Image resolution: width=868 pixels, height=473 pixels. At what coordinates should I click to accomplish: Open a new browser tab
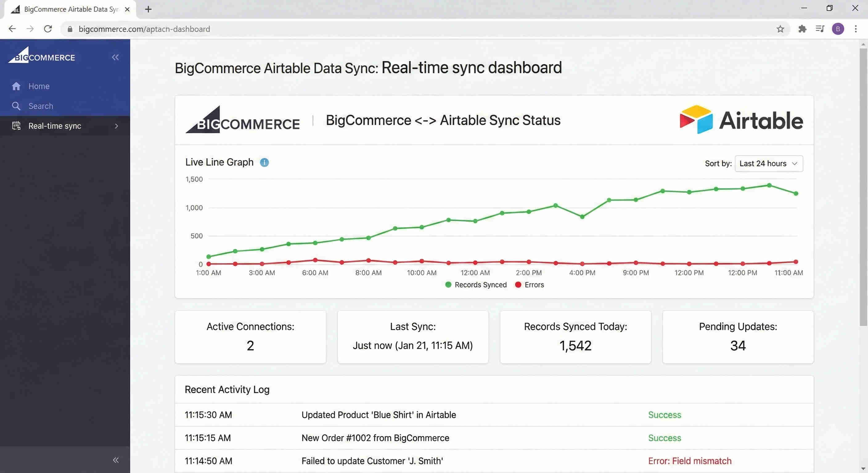[148, 9]
